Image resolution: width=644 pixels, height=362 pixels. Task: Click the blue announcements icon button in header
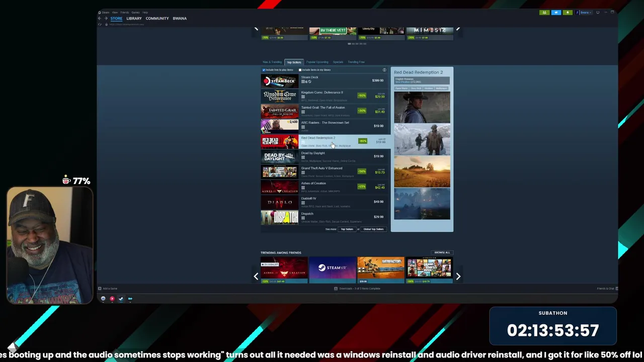tap(556, 13)
